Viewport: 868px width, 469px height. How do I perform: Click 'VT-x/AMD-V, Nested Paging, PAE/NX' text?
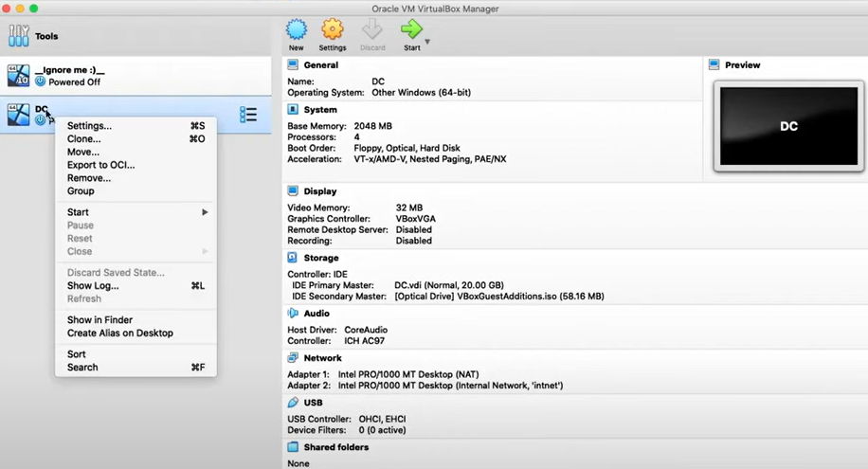(430, 159)
